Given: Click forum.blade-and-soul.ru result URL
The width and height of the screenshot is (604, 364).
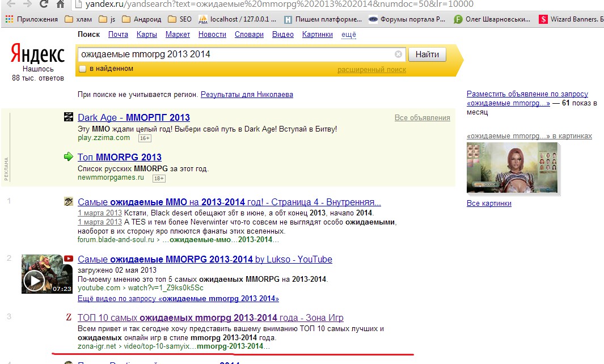Looking at the screenshot, I should pyautogui.click(x=178, y=240).
